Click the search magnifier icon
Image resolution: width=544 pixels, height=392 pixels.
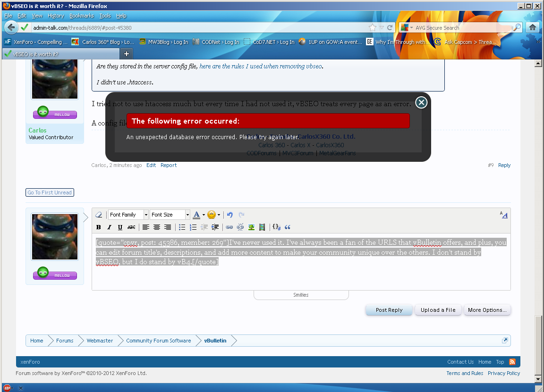click(517, 27)
